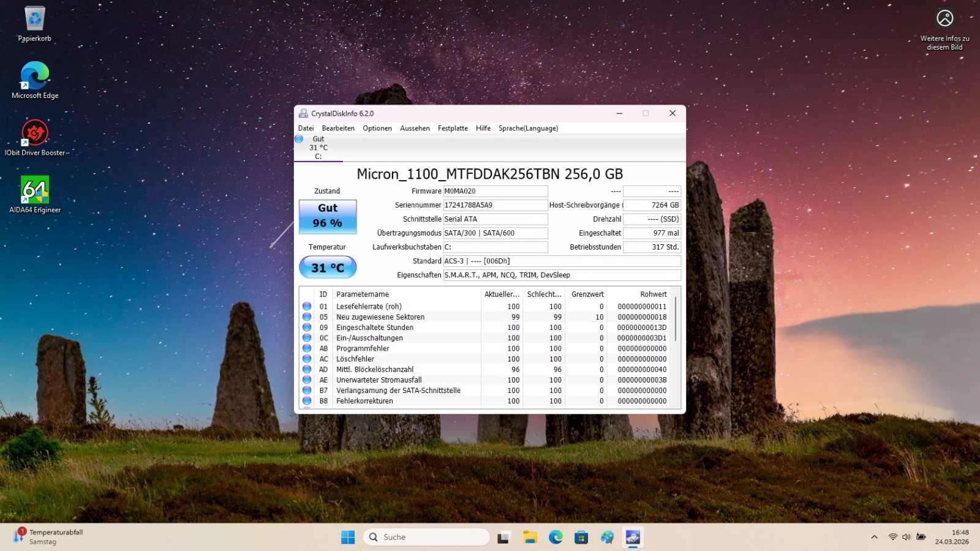The image size is (980, 551).
Task: Open Microsoft Store from the taskbar
Action: [581, 537]
